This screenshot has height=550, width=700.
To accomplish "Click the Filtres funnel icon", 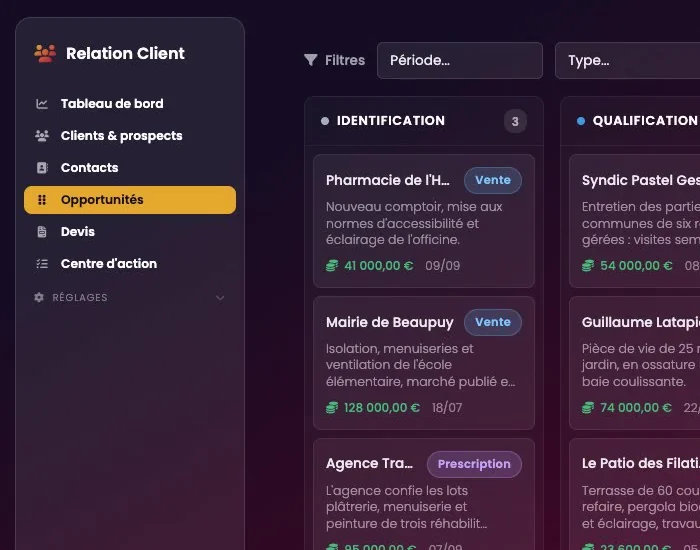I will click(x=311, y=60).
